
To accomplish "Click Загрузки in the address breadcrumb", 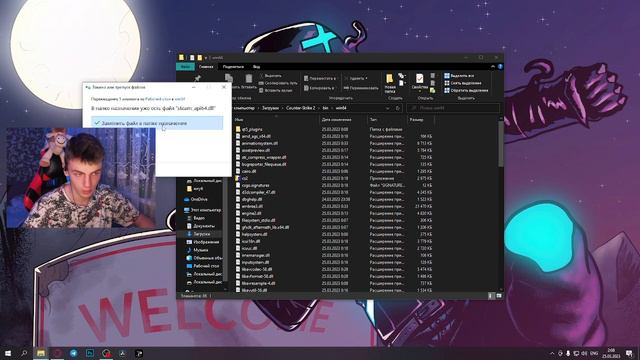I will pyautogui.click(x=270, y=108).
